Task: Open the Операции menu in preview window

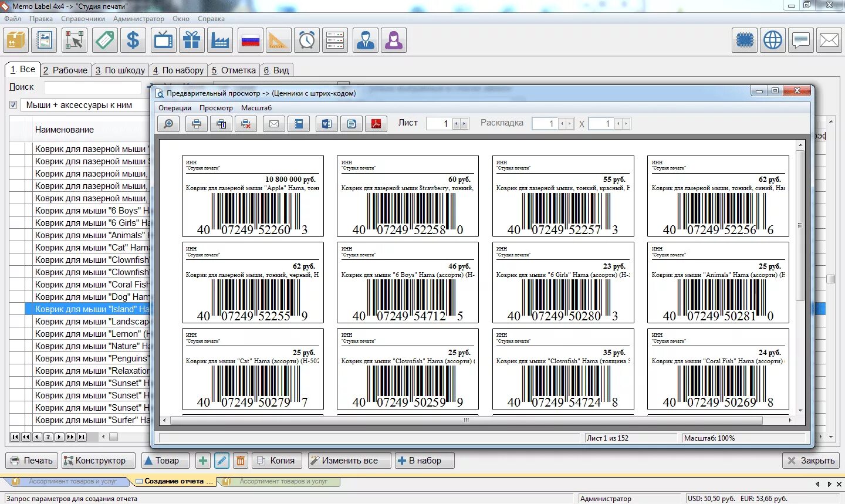Action: (175, 108)
